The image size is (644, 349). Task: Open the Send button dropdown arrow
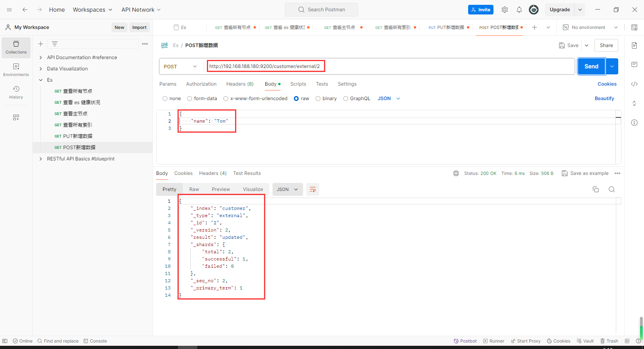point(612,66)
